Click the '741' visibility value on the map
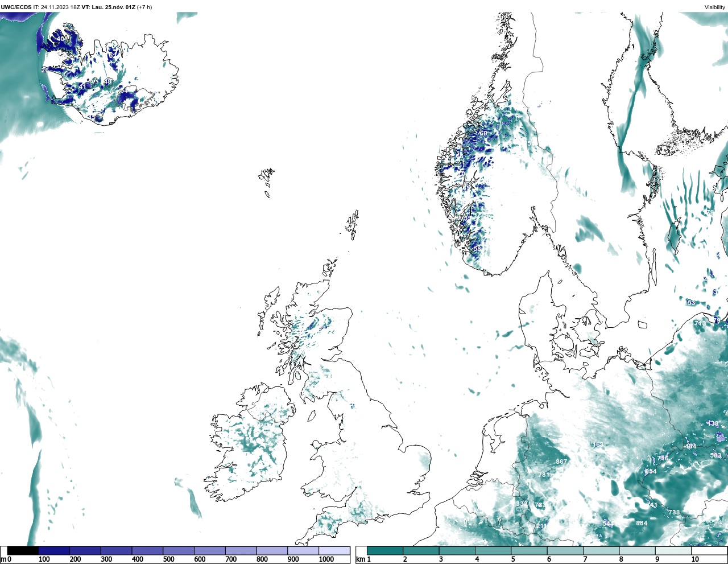Image resolution: width=728 pixels, height=564 pixels. (652, 505)
